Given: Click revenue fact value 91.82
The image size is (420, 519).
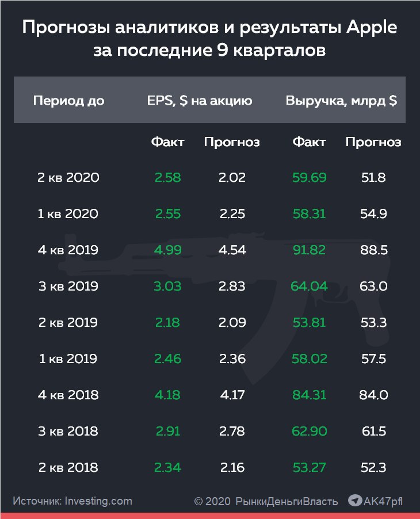Looking at the screenshot, I should click(x=309, y=250).
